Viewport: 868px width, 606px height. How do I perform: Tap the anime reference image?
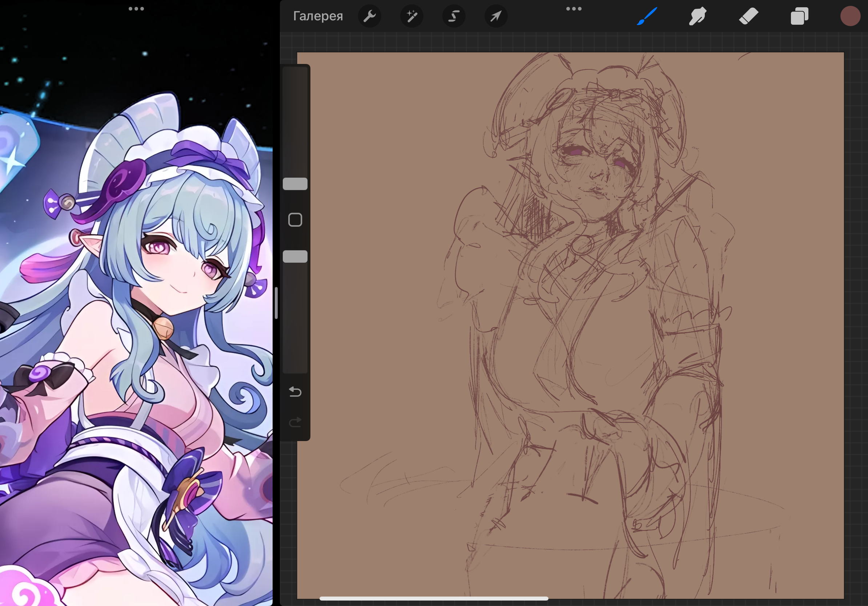136,302
